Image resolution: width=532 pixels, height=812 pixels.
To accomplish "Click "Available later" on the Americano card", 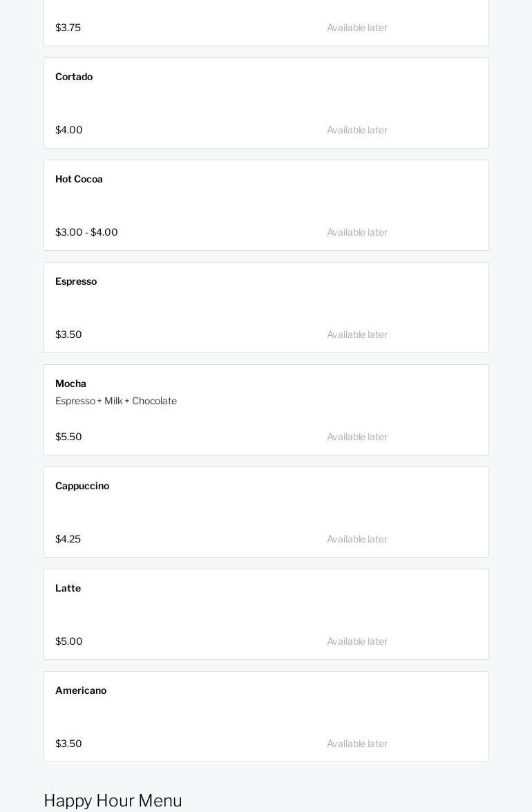I will click(x=357, y=744).
